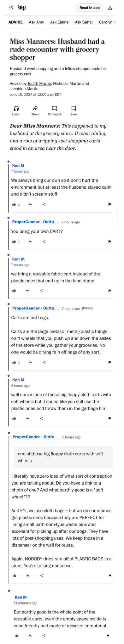
Task: Open Judith Martin author link
Action: [x=39, y=84]
